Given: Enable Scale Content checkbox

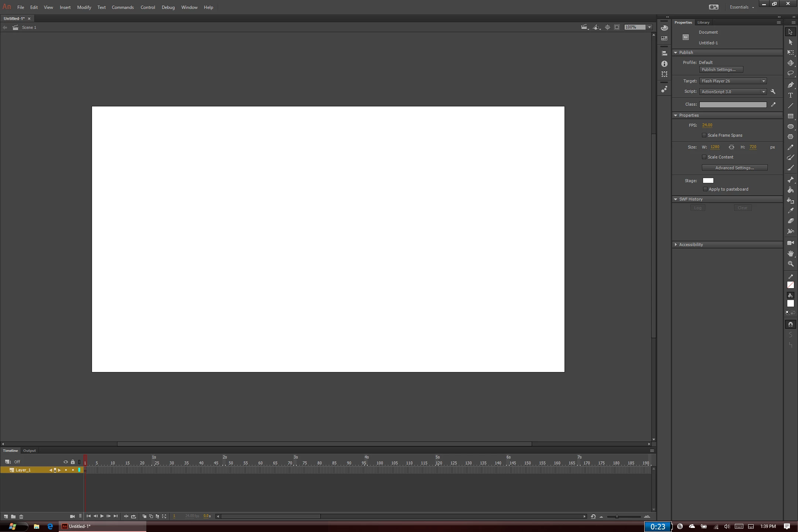Looking at the screenshot, I should (704, 157).
